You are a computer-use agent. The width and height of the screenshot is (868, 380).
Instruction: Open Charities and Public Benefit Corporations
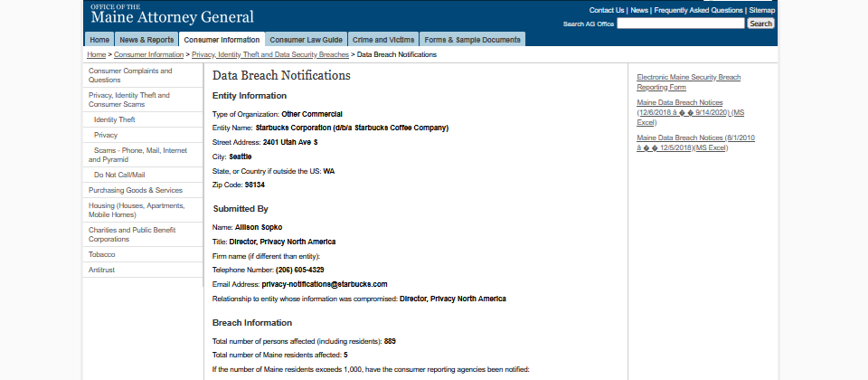[x=132, y=234]
